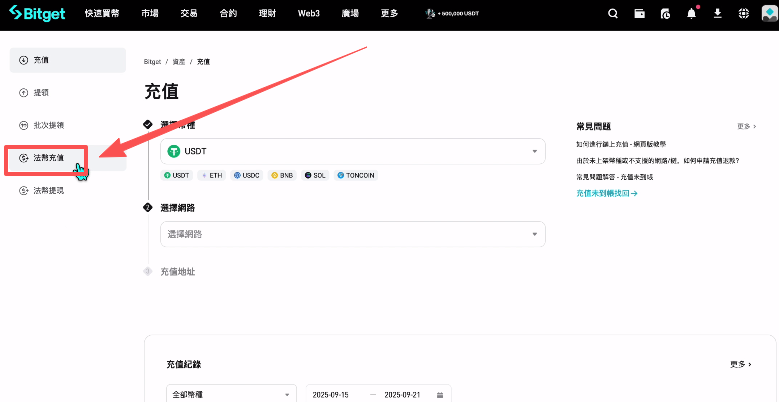Expand the USDT coin selection dropdown
The image size is (779, 402).
click(352, 151)
